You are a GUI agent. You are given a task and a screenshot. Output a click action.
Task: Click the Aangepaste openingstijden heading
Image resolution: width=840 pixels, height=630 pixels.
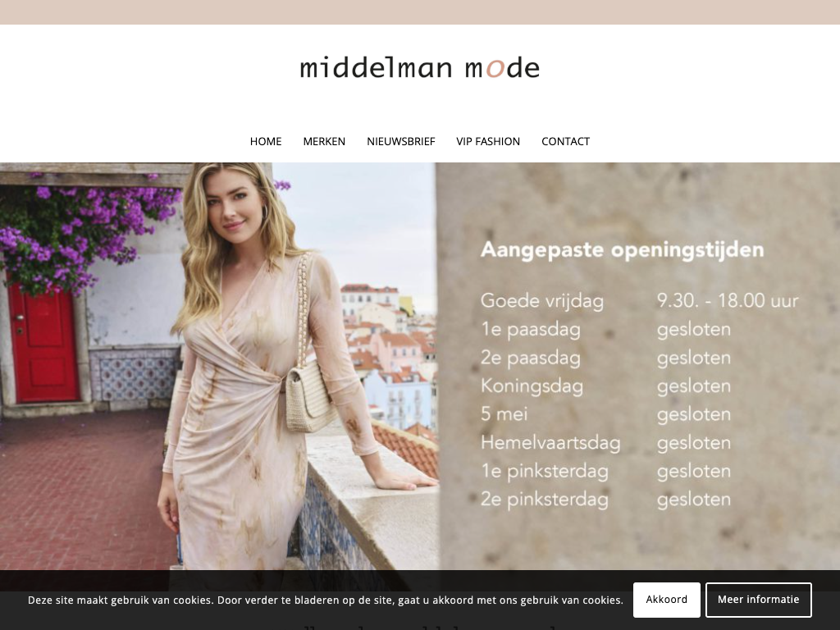(x=622, y=250)
